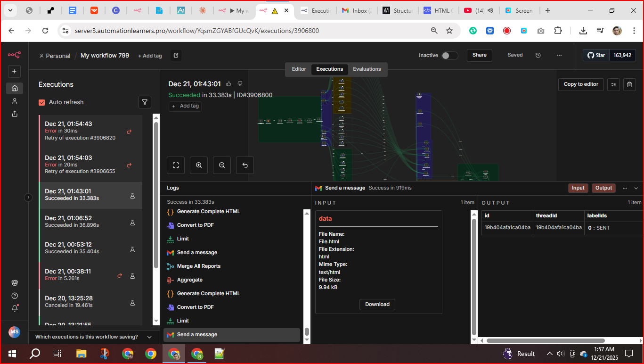Open the MS user avatar menu
This screenshot has width=644, height=364.
(x=14, y=332)
